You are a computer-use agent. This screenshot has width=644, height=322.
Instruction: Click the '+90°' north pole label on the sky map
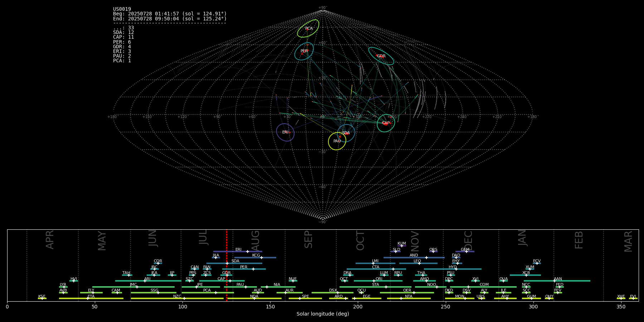pos(322,8)
